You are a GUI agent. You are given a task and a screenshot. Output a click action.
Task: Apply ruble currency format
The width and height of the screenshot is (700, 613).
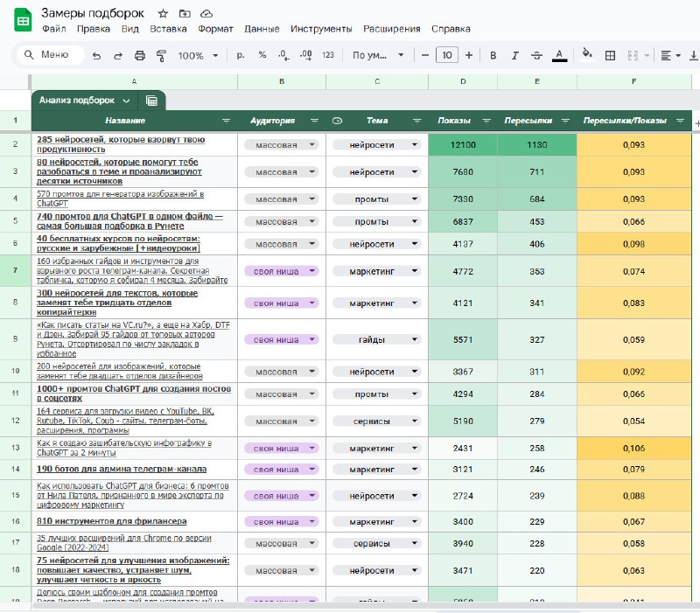click(x=241, y=55)
